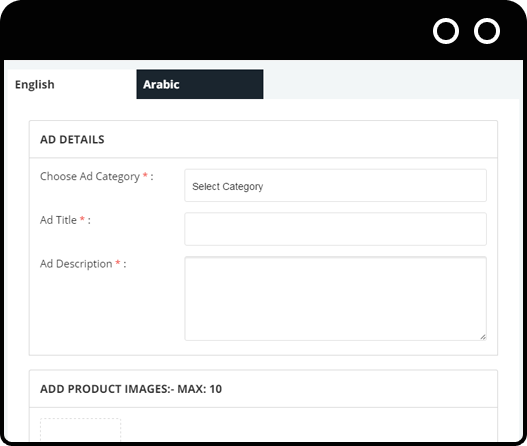Switch to the Arabic tab
The height and width of the screenshot is (446, 527).
click(x=200, y=84)
